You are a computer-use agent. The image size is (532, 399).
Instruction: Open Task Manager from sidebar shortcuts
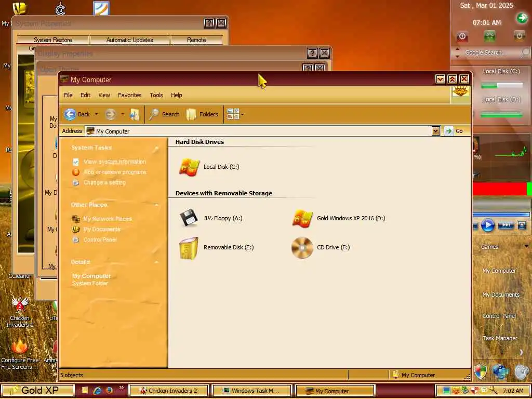pos(500,338)
